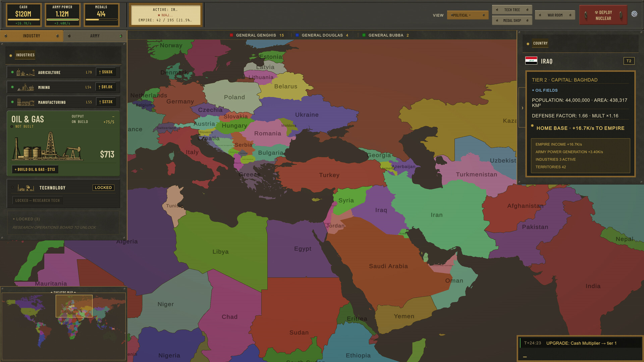Click the green status dot next to Mining

(x=12, y=87)
